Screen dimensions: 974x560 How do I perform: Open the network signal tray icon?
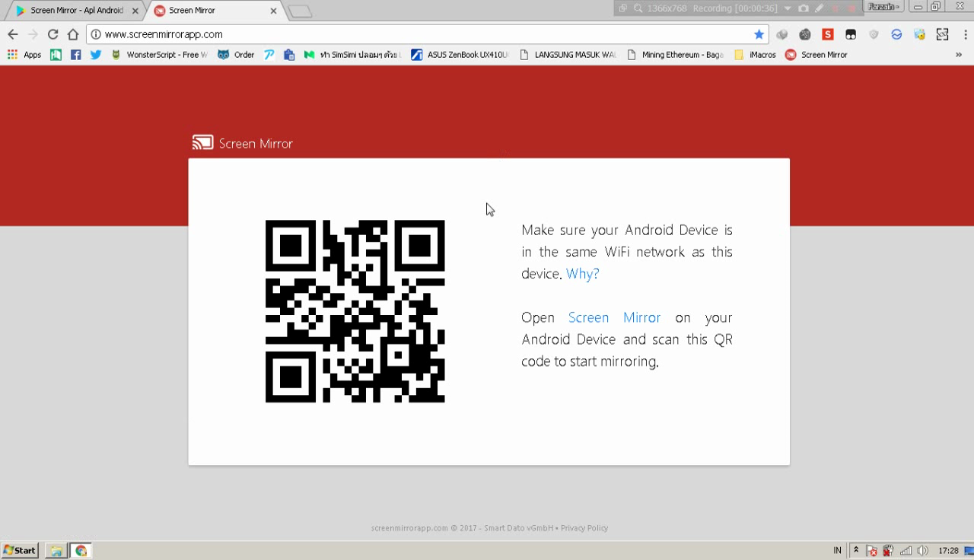[x=906, y=551]
